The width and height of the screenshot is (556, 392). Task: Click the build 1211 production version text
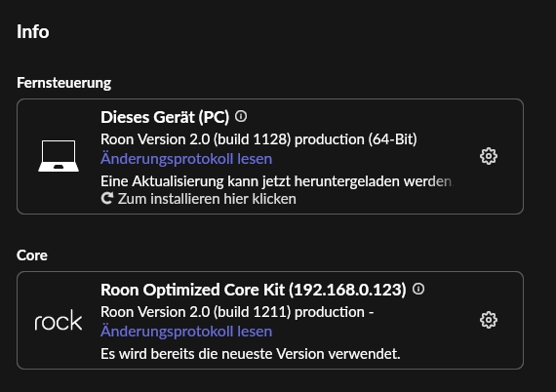point(237,312)
